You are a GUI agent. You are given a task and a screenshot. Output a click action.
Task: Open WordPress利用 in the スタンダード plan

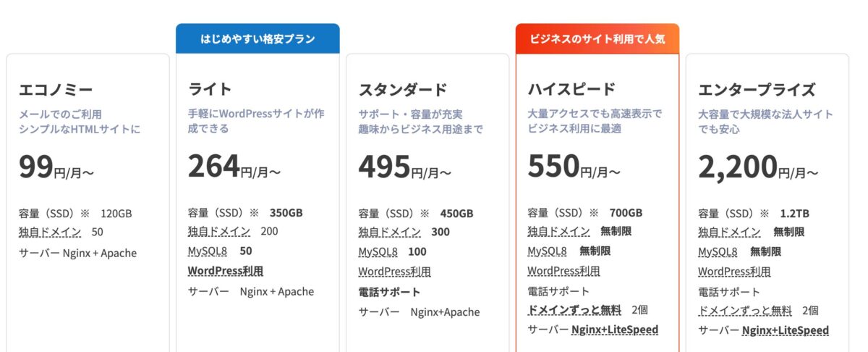click(395, 272)
